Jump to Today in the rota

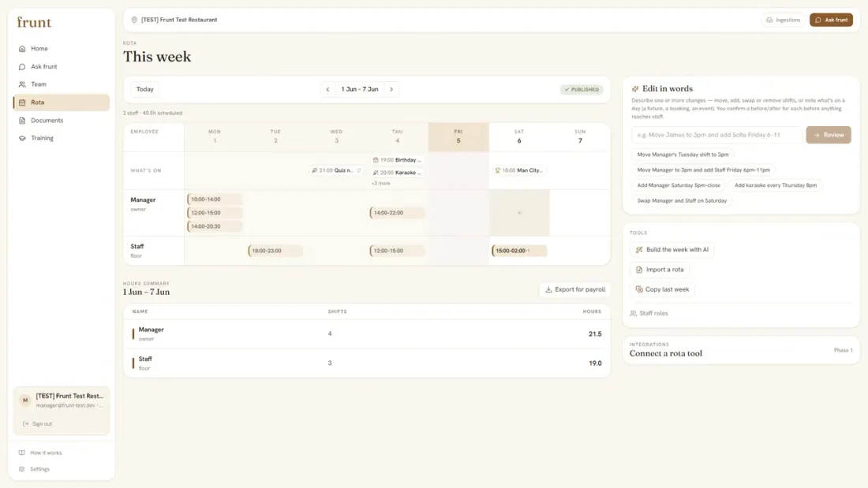click(145, 89)
